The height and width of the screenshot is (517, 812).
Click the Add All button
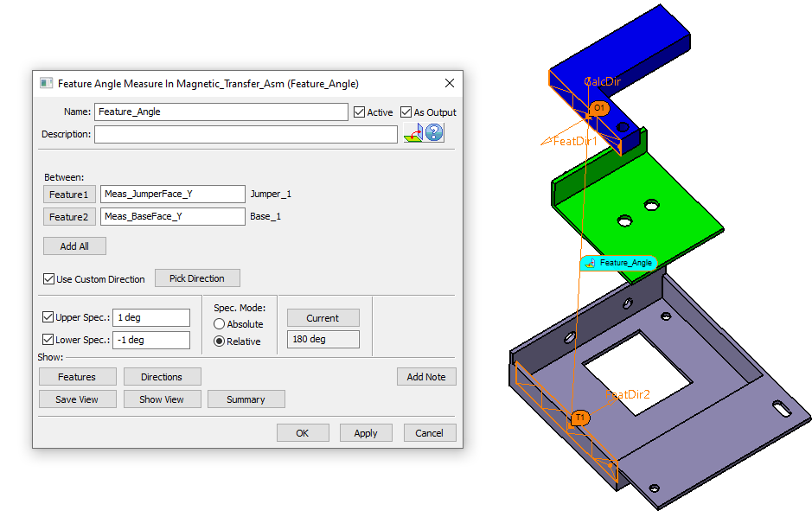[x=74, y=246]
